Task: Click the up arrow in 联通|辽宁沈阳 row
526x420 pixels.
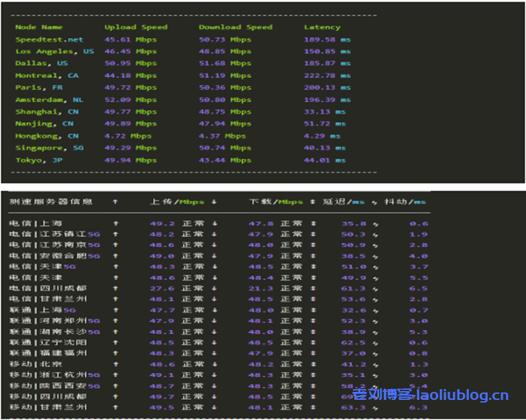Action: coord(115,342)
